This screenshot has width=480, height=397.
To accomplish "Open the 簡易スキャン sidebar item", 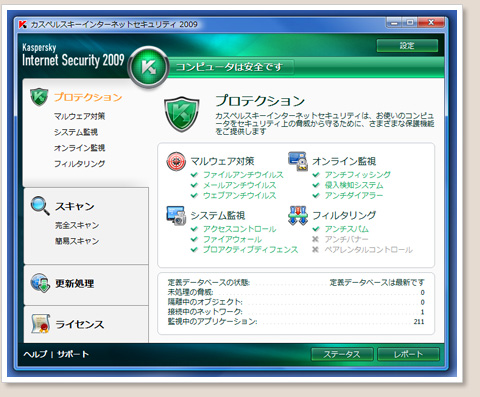I will tap(77, 241).
